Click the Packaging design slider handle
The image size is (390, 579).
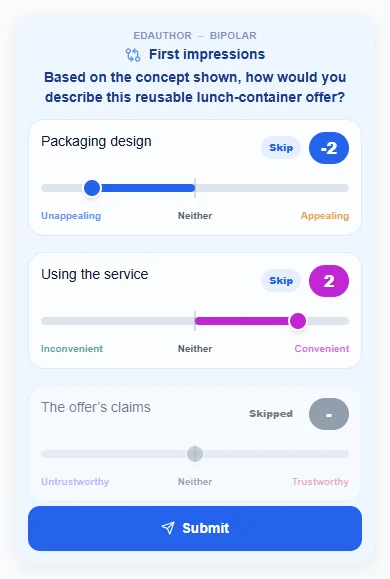[x=92, y=188]
